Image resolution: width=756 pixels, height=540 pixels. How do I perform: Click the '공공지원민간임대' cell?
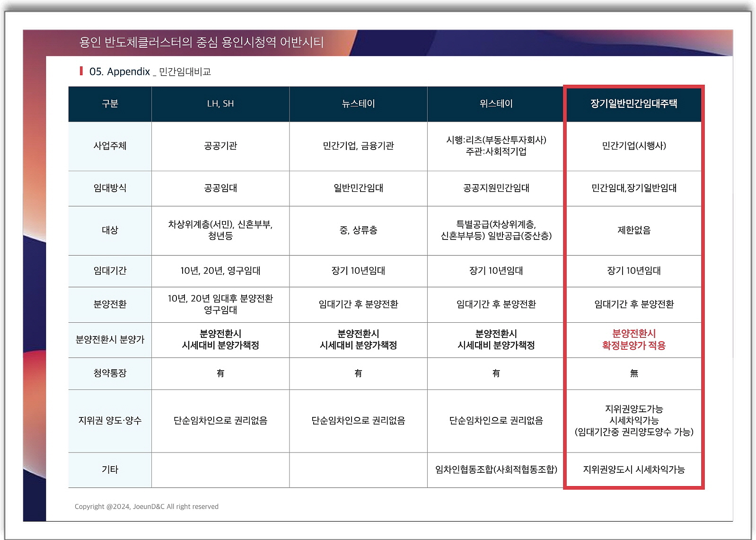click(496, 188)
